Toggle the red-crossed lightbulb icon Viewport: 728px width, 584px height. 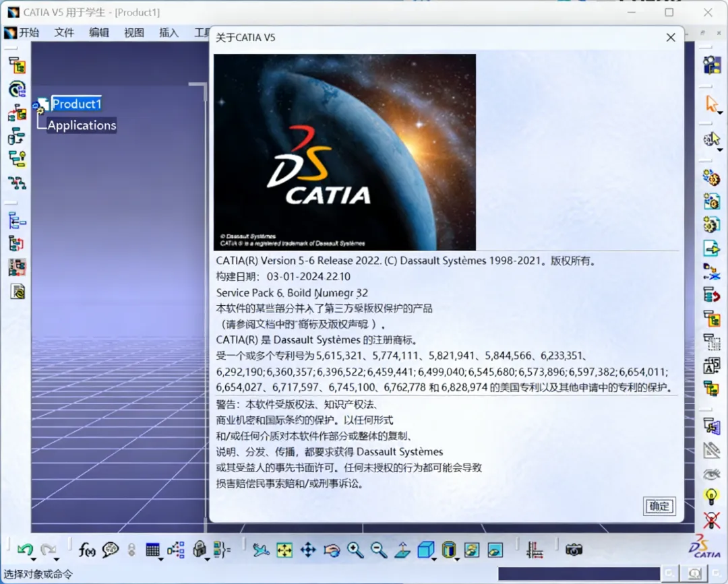coord(711,521)
